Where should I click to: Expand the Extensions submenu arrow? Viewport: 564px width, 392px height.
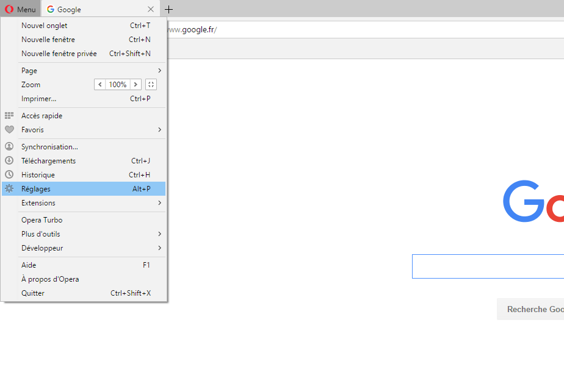[160, 202]
